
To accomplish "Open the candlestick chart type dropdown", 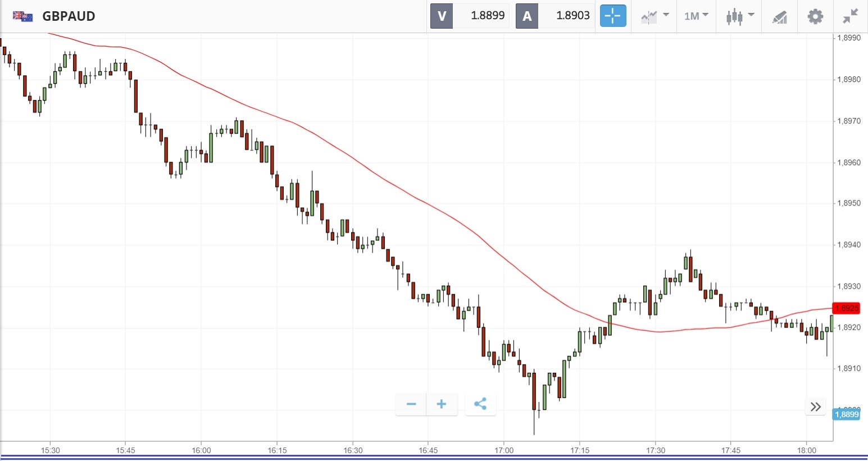I will tap(739, 16).
